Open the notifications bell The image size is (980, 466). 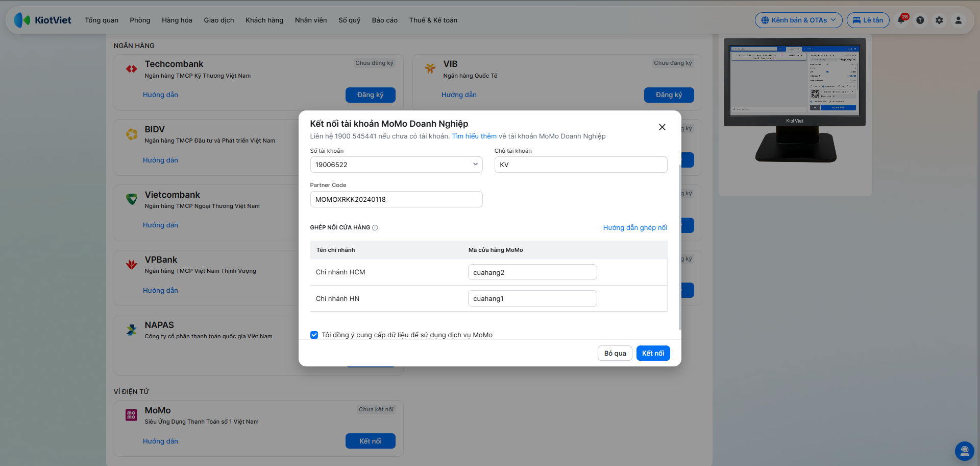(901, 20)
